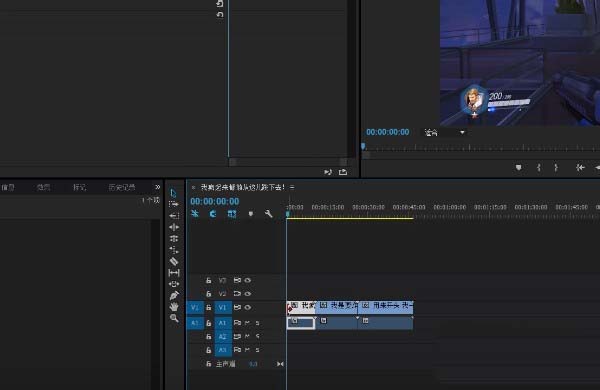Hide video track V2 output eye
Viewport: 600px width, 390px height.
coord(248,294)
